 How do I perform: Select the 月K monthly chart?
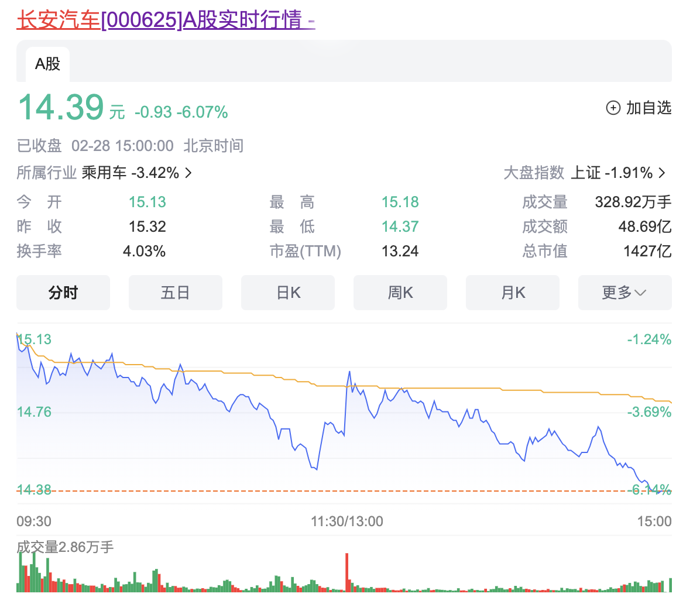coord(513,293)
